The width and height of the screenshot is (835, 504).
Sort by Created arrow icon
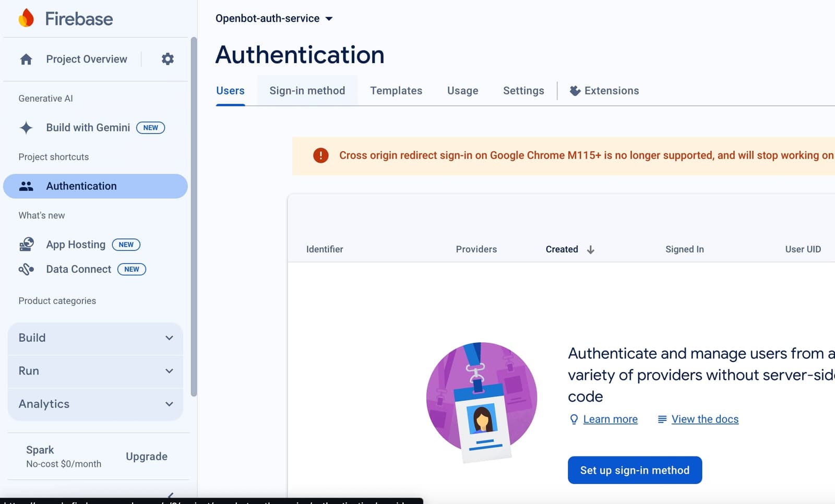click(x=591, y=249)
